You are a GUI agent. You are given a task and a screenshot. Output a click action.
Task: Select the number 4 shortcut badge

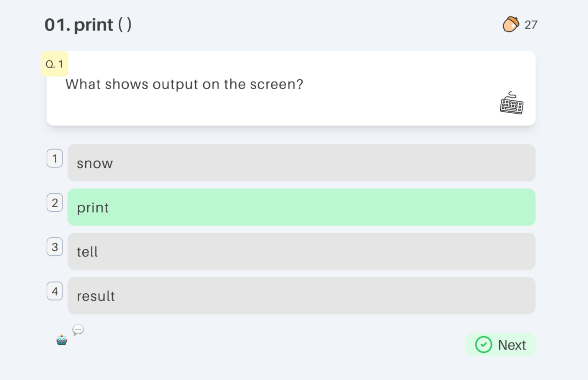point(55,291)
